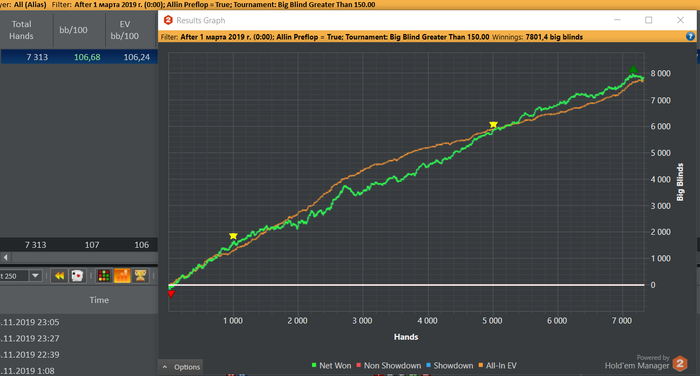Click the rewind double-arrow icon in toolbar
700x376 pixels.
59,276
